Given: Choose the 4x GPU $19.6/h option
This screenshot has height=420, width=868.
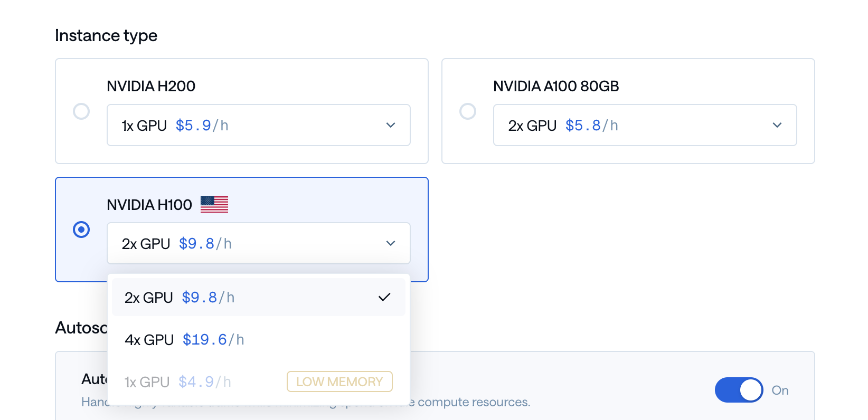Looking at the screenshot, I should tap(259, 339).
